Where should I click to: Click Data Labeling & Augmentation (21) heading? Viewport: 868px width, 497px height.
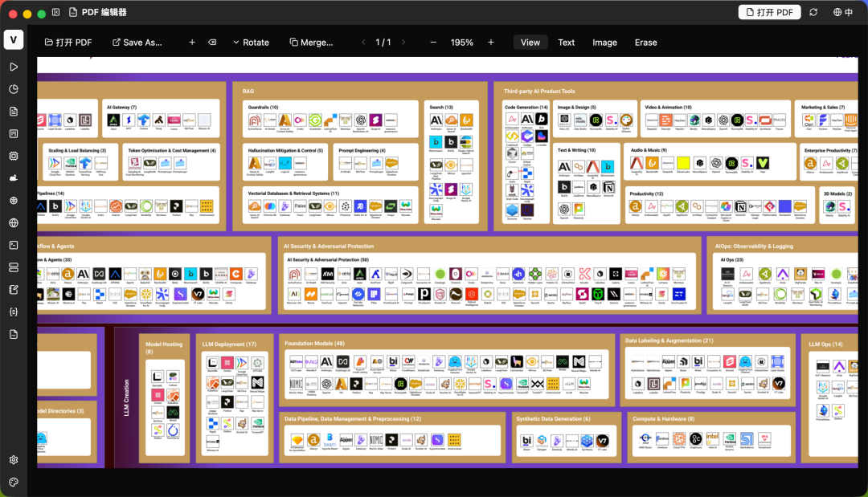pos(669,340)
